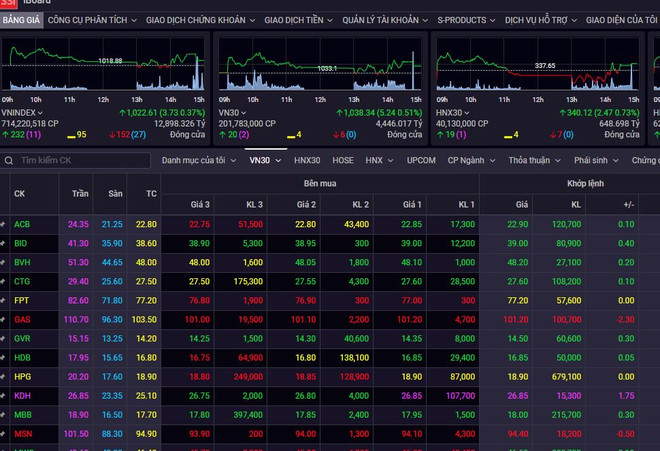Click the SSI logo icon
660x451 pixels.
pyautogui.click(x=10, y=4)
